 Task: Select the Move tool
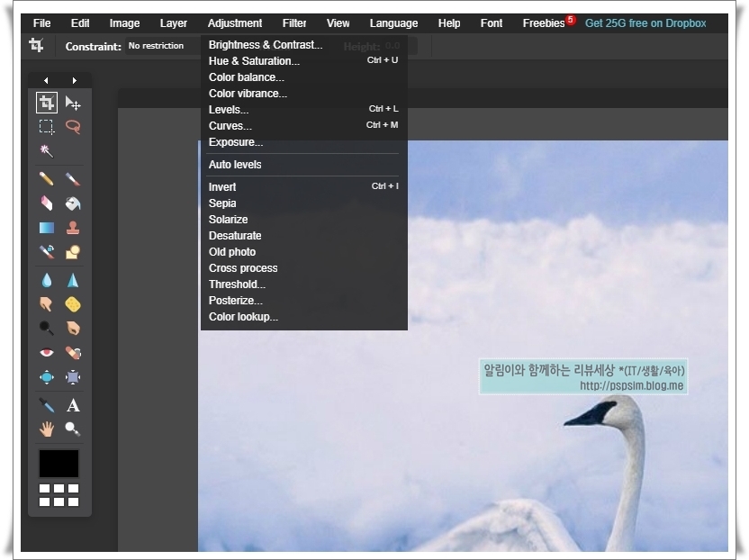click(x=73, y=103)
